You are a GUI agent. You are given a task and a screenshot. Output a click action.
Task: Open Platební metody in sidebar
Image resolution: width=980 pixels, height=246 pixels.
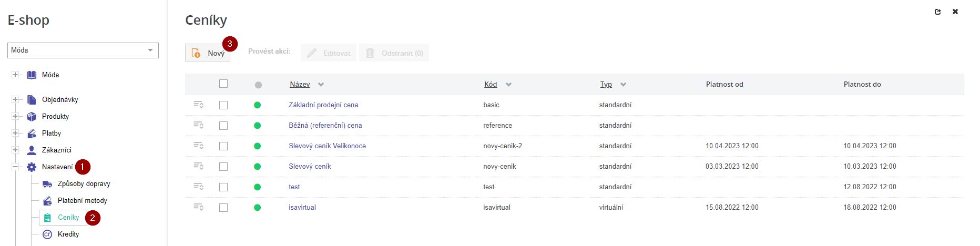tap(82, 201)
